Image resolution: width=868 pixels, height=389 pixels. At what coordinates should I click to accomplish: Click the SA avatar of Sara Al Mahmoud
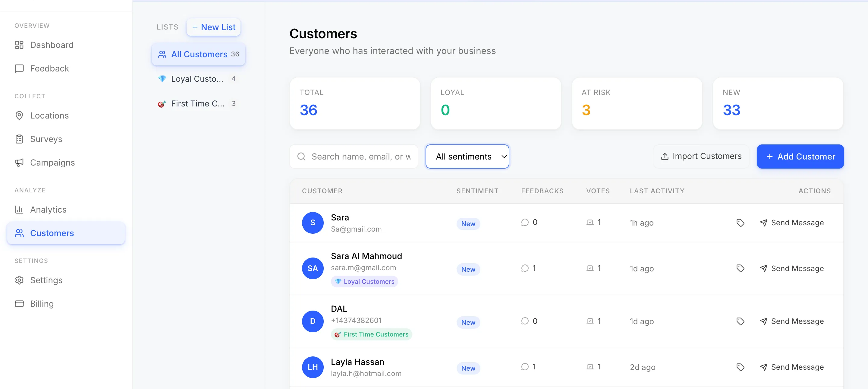click(x=313, y=269)
